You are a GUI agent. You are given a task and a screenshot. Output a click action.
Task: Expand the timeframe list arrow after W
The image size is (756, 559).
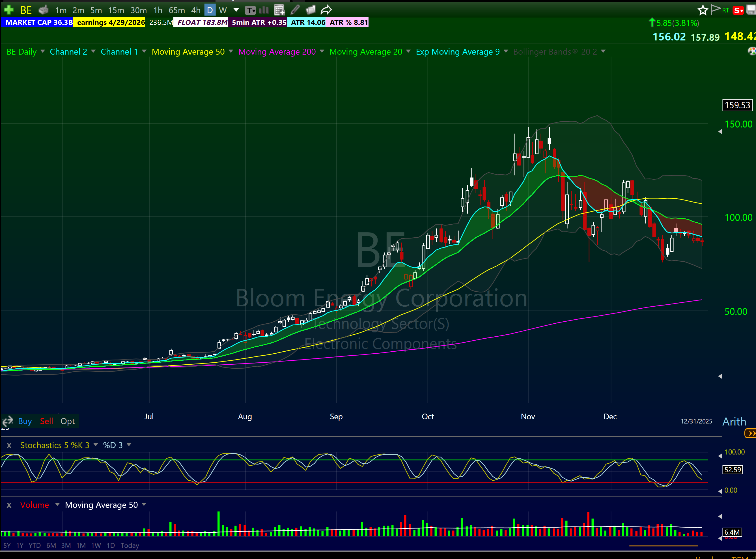tap(236, 10)
